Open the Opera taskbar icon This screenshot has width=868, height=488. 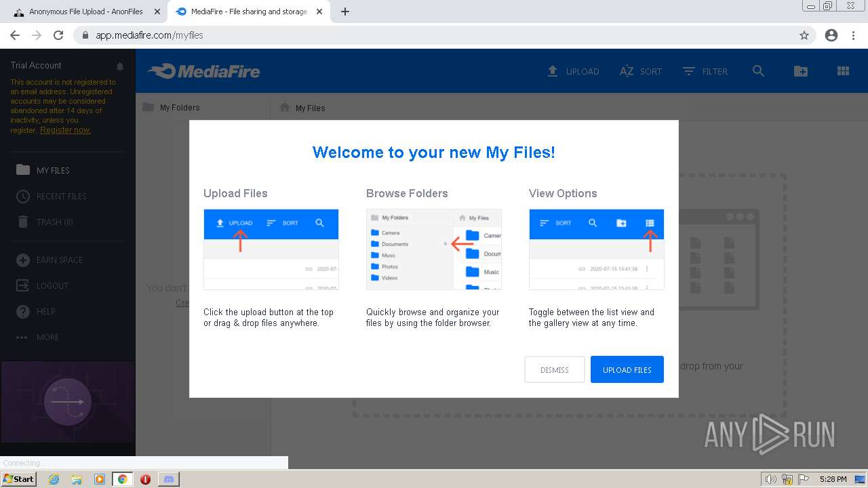[145, 479]
